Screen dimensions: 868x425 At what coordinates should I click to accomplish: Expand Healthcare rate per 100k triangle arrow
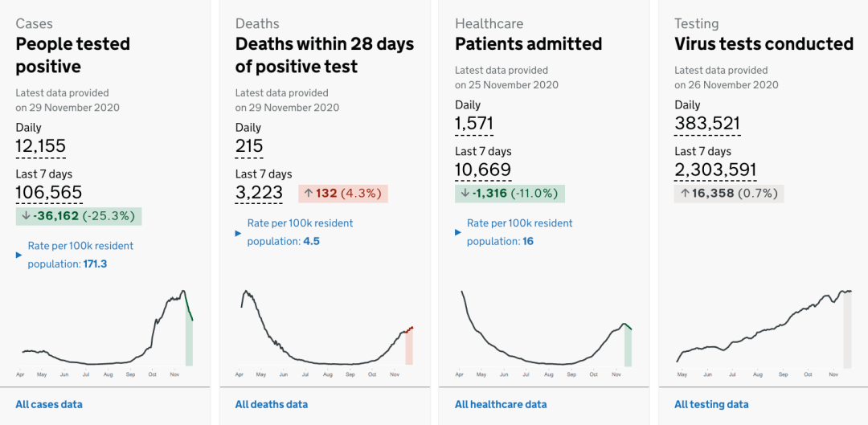pos(458,232)
